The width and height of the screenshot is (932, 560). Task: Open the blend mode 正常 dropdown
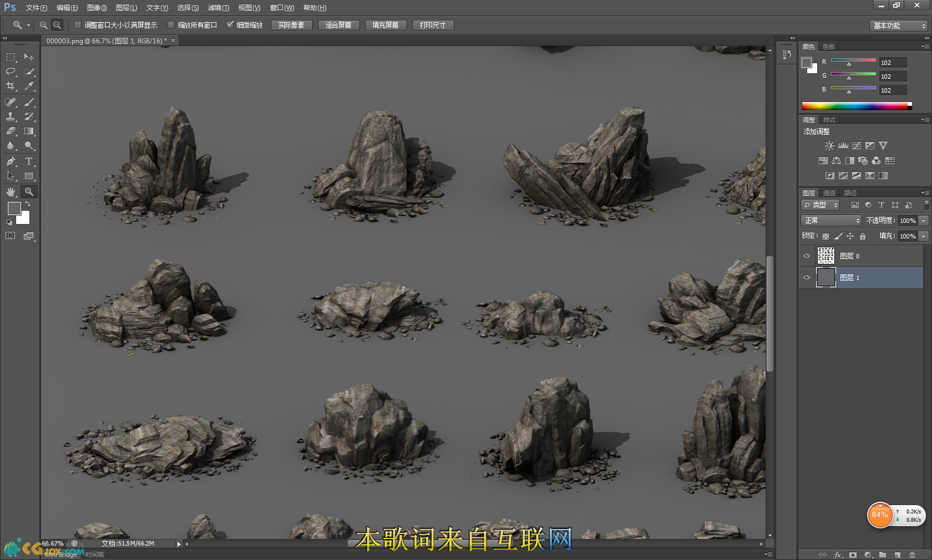pos(831,221)
